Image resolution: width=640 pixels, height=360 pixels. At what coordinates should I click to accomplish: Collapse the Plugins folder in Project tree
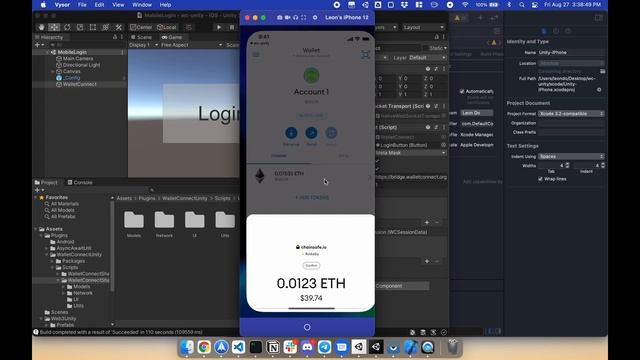pos(41,236)
